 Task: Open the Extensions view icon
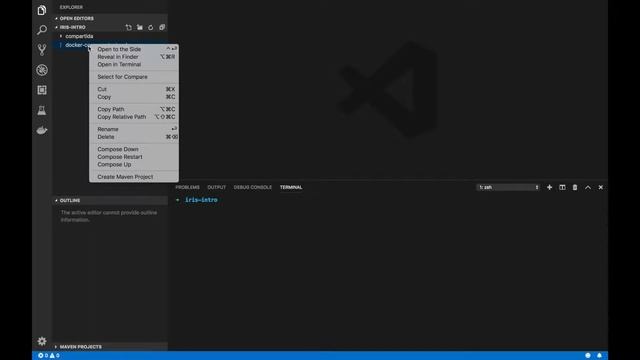pyautogui.click(x=42, y=90)
